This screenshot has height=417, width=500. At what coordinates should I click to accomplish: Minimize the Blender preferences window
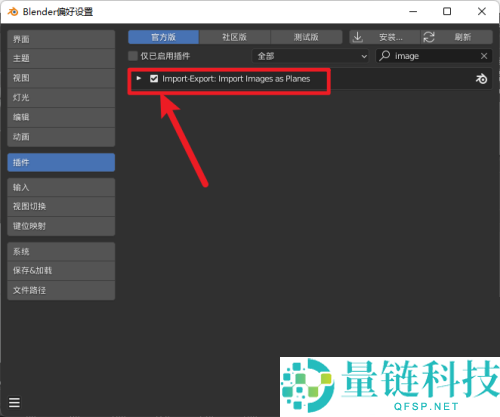413,12
